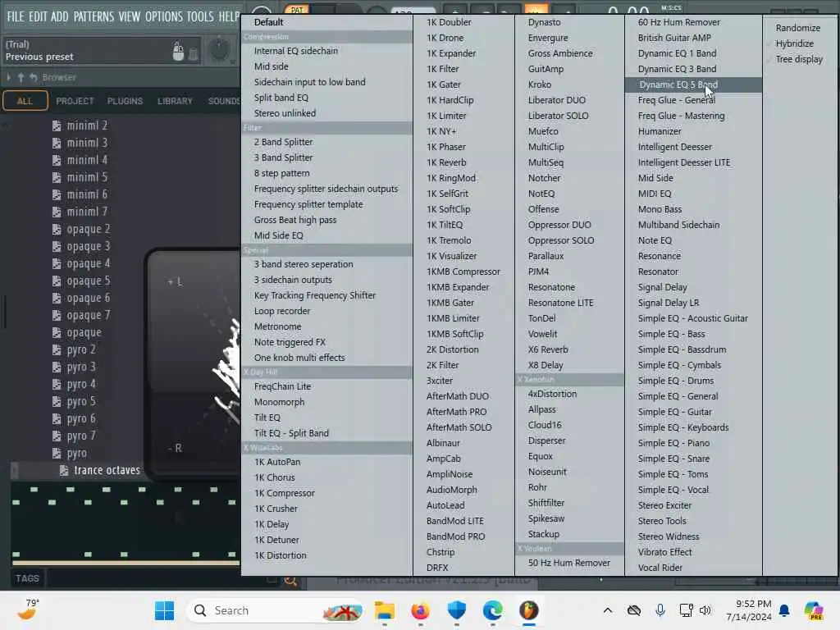Open the OPTIONS menu
The image size is (840, 630).
(164, 16)
